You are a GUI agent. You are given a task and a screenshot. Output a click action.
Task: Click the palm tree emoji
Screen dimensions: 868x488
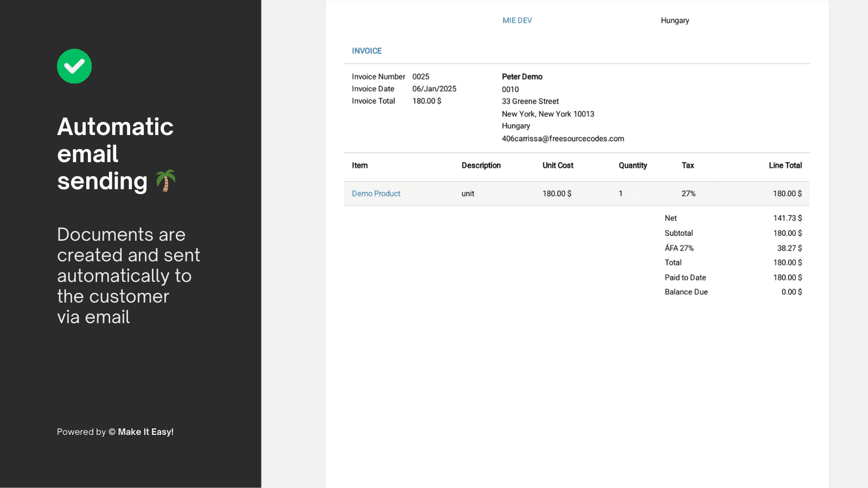tap(165, 181)
